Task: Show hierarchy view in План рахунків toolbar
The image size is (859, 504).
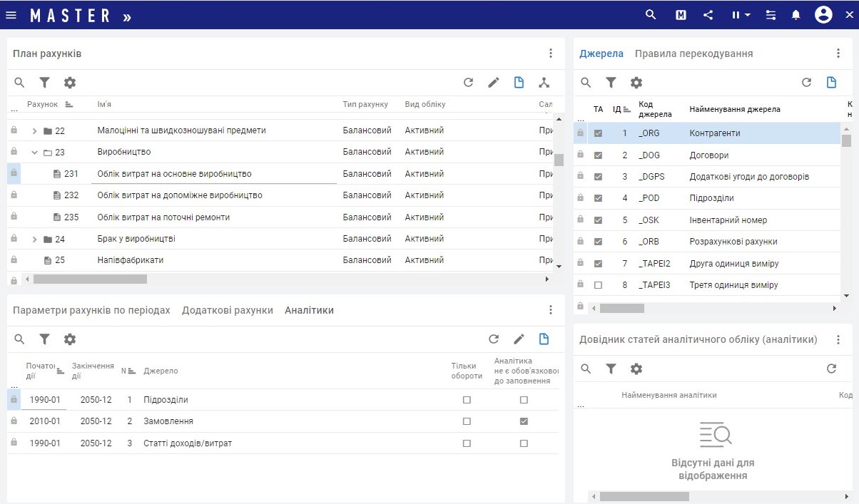Action: (x=544, y=83)
